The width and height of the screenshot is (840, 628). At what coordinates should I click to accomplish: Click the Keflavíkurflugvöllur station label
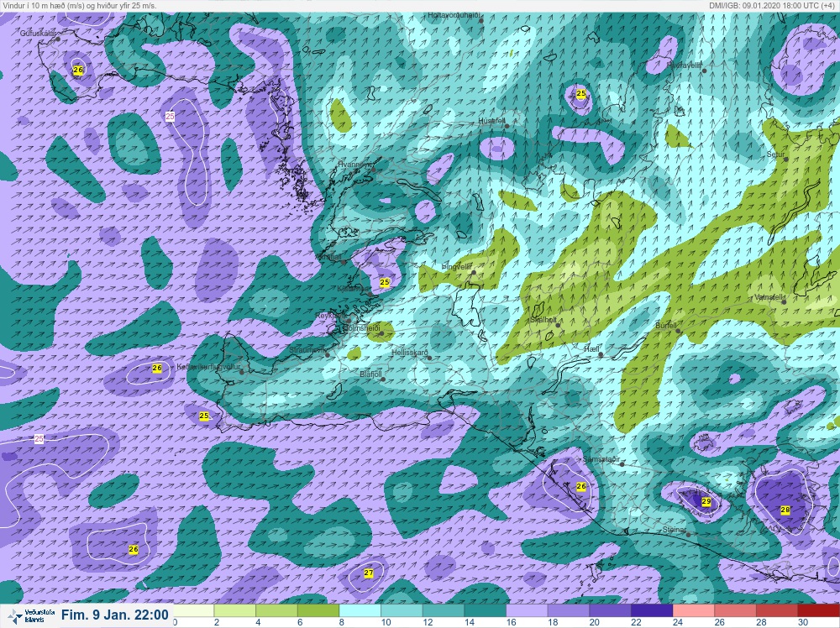207,367
